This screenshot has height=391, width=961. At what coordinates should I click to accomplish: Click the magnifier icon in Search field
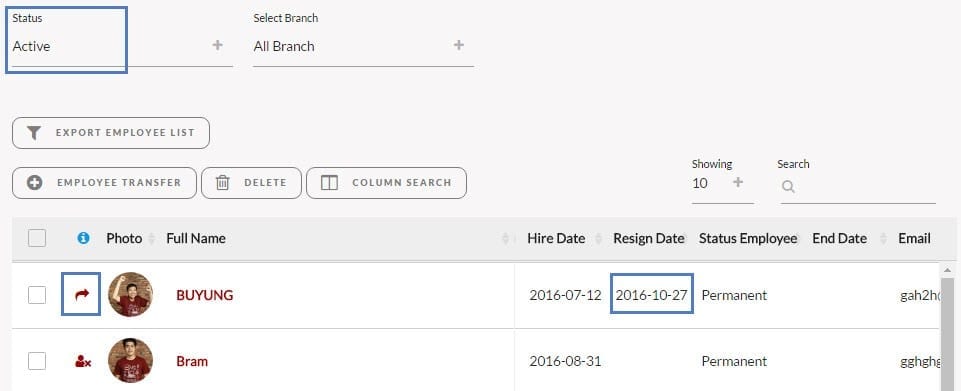point(788,187)
